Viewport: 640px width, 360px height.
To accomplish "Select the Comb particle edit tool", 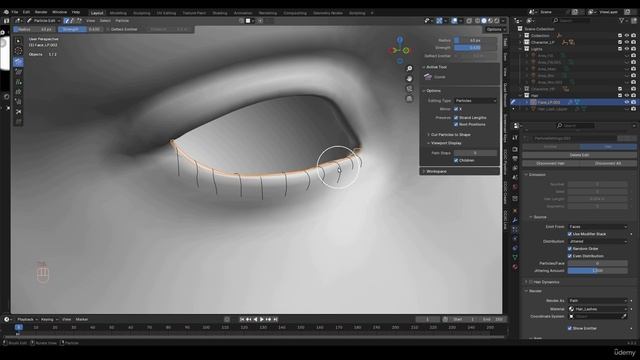I will pyautogui.click(x=18, y=62).
